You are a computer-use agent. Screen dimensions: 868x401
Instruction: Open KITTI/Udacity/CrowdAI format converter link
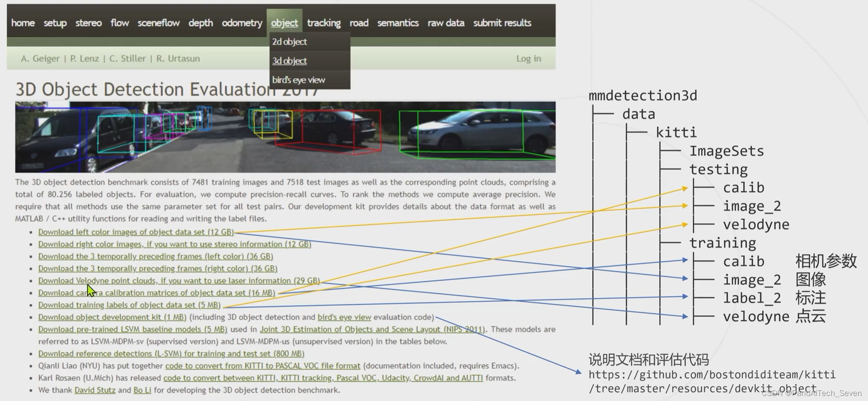point(323,378)
